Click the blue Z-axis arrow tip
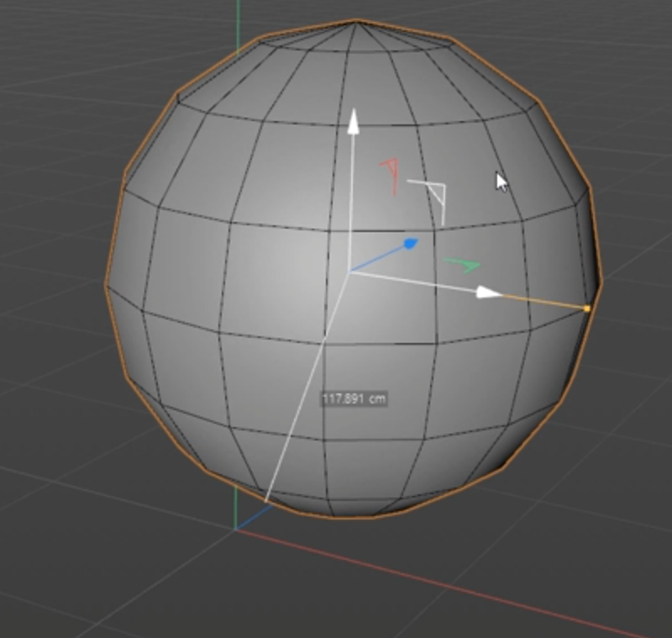The height and width of the screenshot is (638, 672). click(411, 244)
